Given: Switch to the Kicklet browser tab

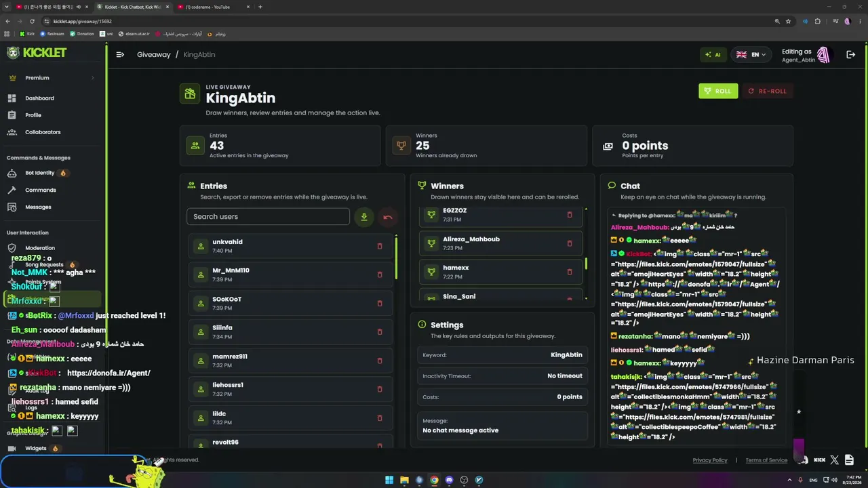Looking at the screenshot, I should pos(133,7).
